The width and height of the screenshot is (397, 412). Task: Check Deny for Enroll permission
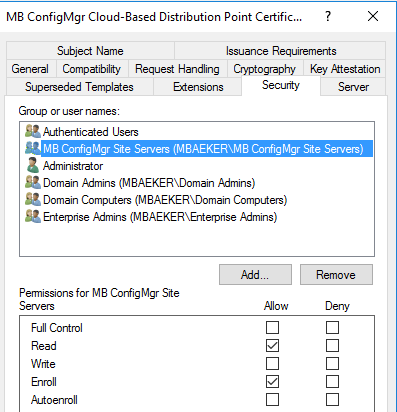pyautogui.click(x=332, y=382)
